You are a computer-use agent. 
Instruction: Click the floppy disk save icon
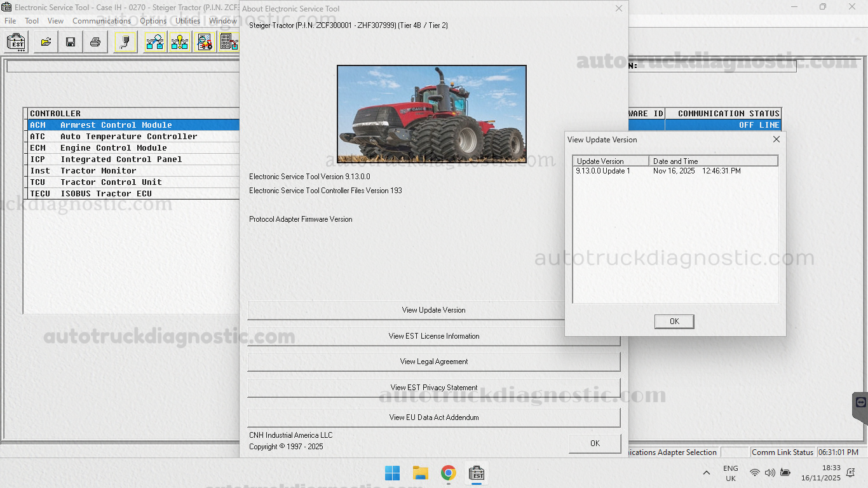[x=71, y=43]
